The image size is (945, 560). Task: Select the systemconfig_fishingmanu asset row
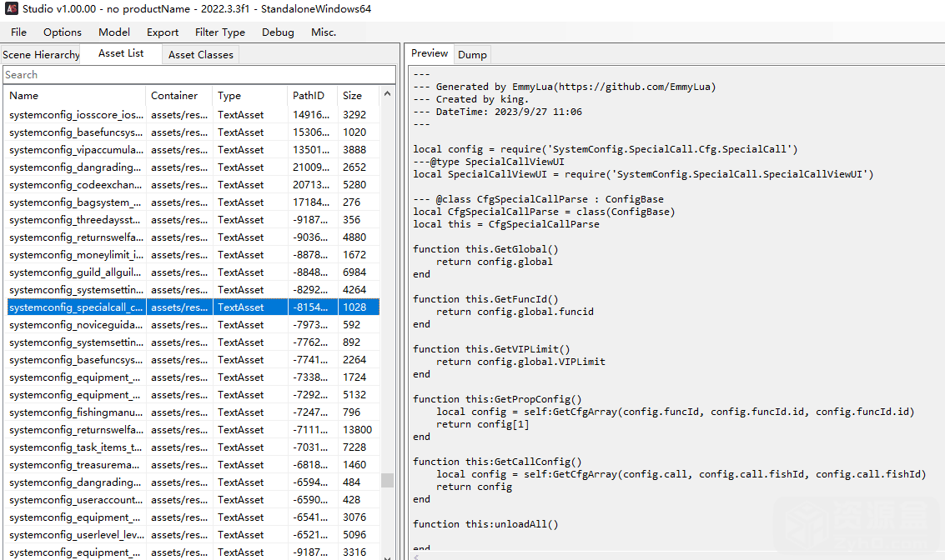75,412
